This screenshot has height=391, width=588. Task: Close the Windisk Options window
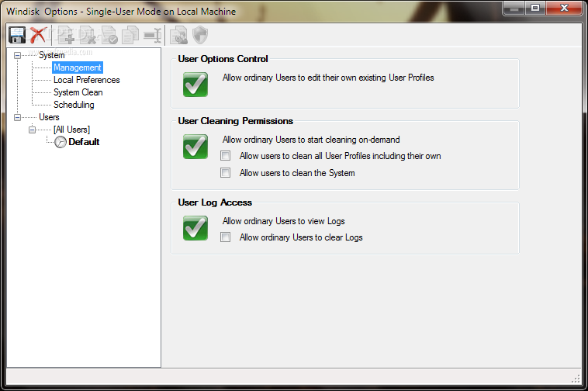click(x=564, y=9)
